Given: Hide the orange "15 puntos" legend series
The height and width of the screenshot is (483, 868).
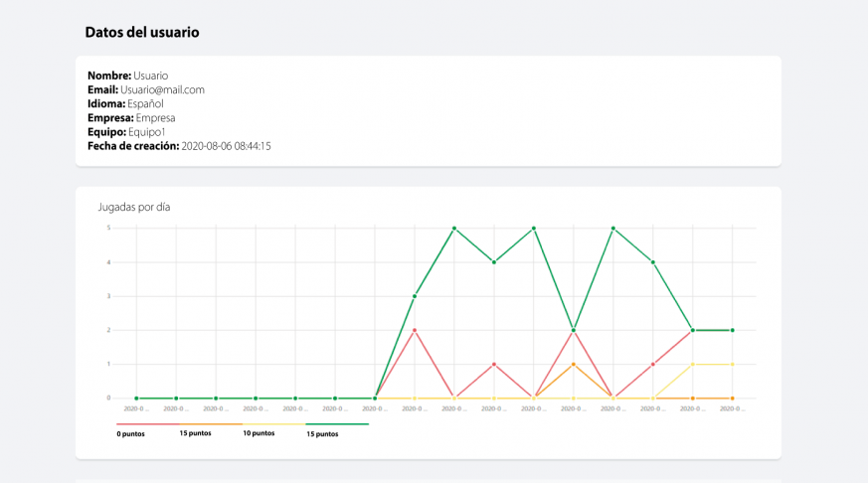Looking at the screenshot, I should pos(195,433).
